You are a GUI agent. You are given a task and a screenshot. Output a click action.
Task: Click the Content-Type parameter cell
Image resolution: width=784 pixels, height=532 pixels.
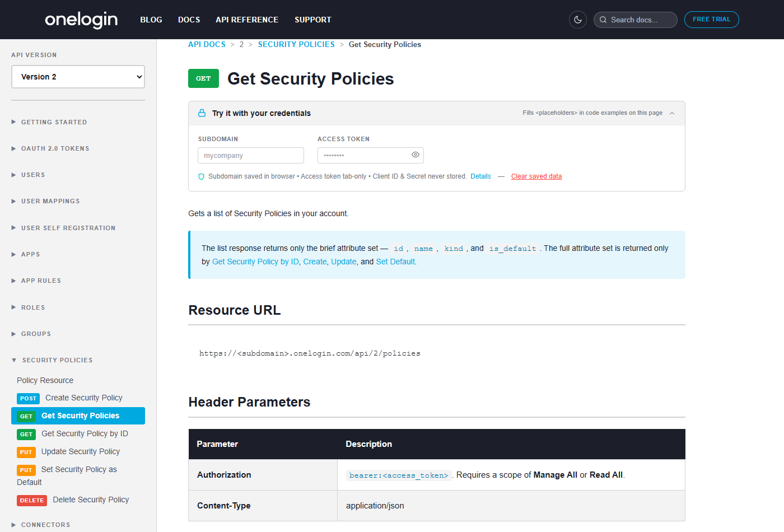(263, 506)
